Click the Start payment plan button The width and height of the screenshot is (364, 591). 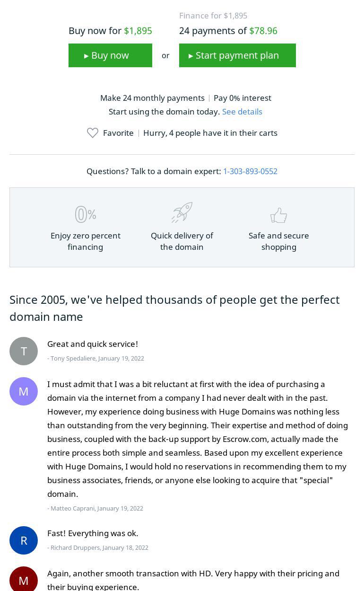(x=237, y=55)
